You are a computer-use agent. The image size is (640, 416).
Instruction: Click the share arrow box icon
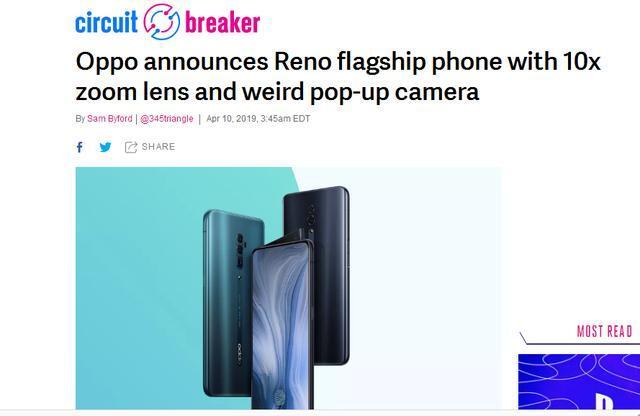click(x=131, y=147)
